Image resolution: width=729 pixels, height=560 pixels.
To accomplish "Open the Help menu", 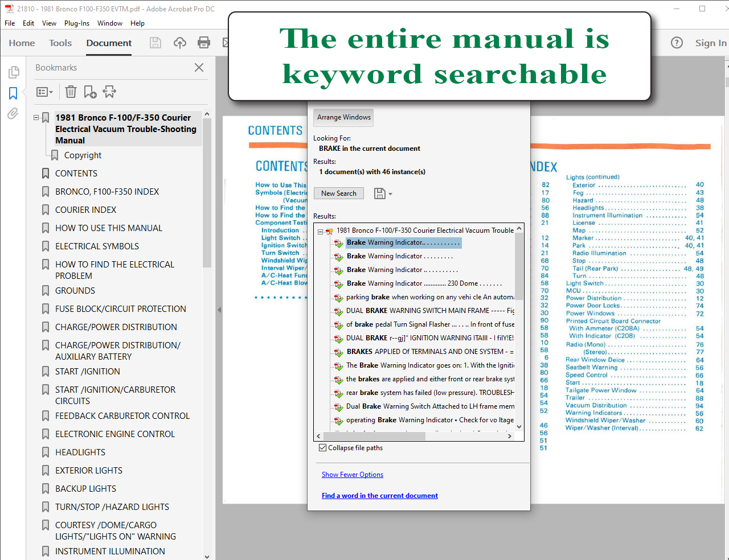I will tap(137, 23).
